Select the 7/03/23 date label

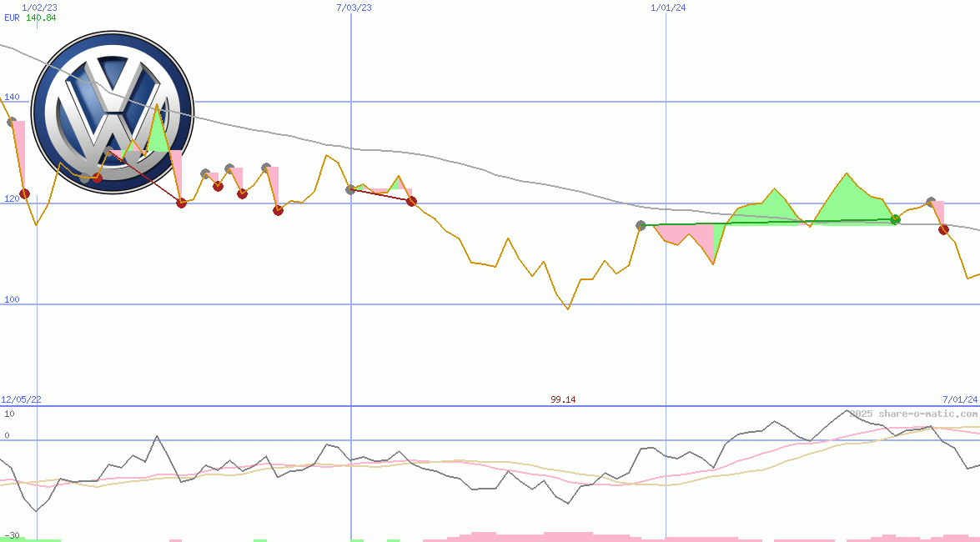(x=354, y=8)
